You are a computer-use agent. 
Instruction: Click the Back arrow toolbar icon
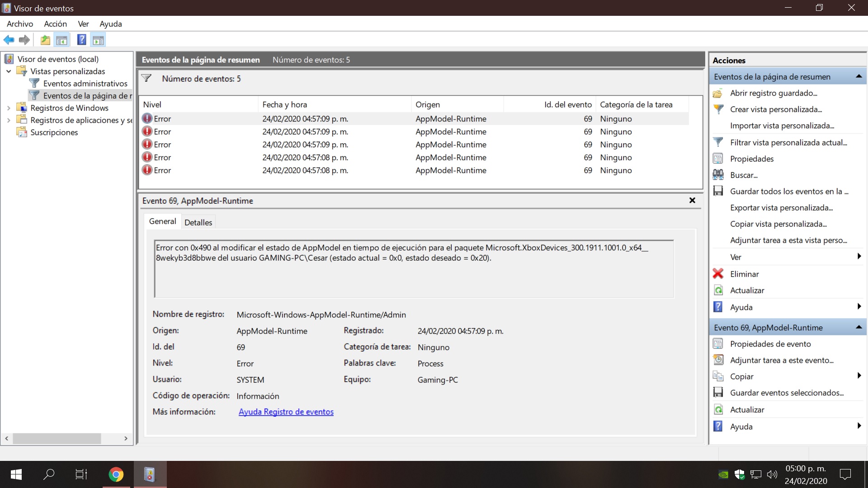(x=9, y=40)
